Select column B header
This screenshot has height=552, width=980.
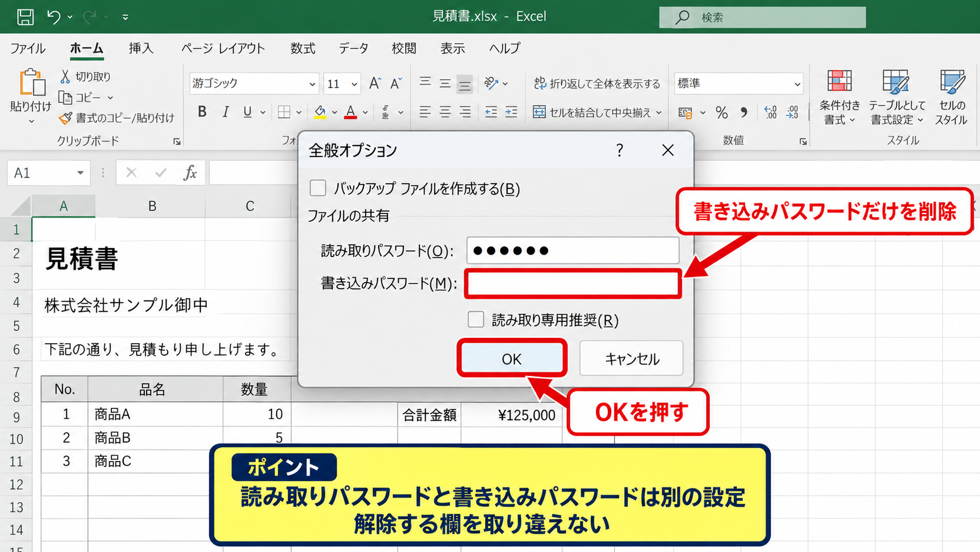(x=151, y=206)
